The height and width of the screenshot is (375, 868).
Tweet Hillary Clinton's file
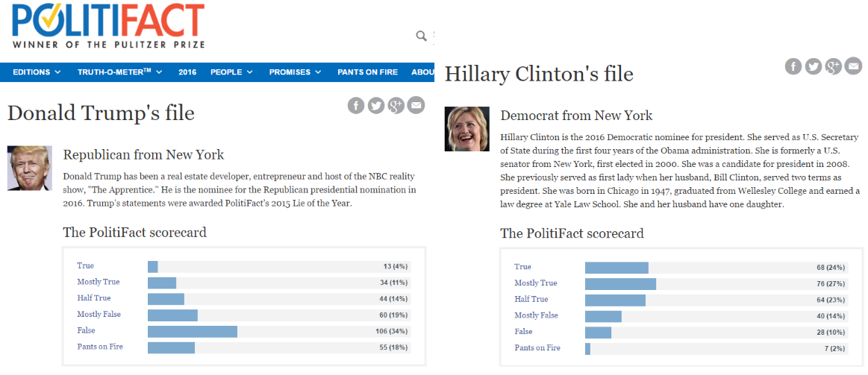[814, 66]
